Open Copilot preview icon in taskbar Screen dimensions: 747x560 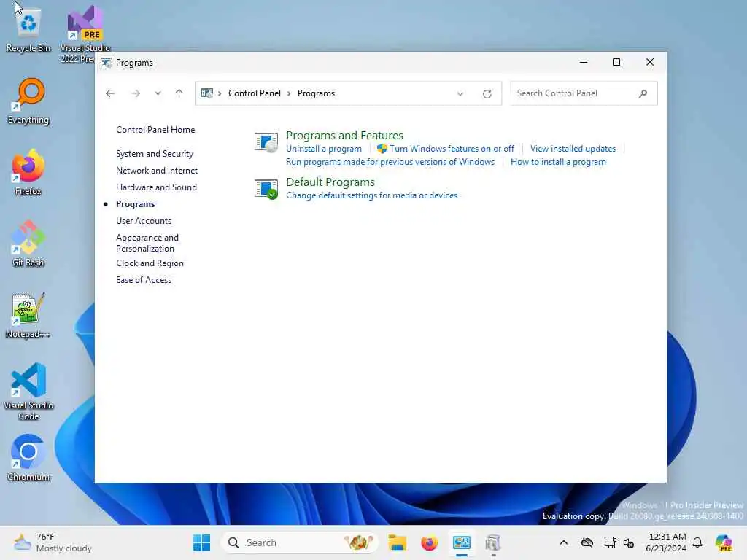[x=724, y=542]
